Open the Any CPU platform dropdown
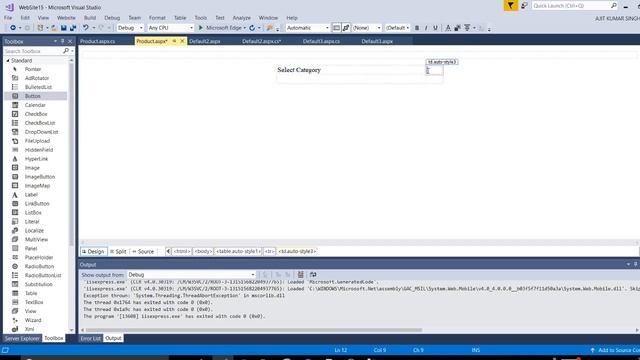640x360 pixels. pos(171,28)
